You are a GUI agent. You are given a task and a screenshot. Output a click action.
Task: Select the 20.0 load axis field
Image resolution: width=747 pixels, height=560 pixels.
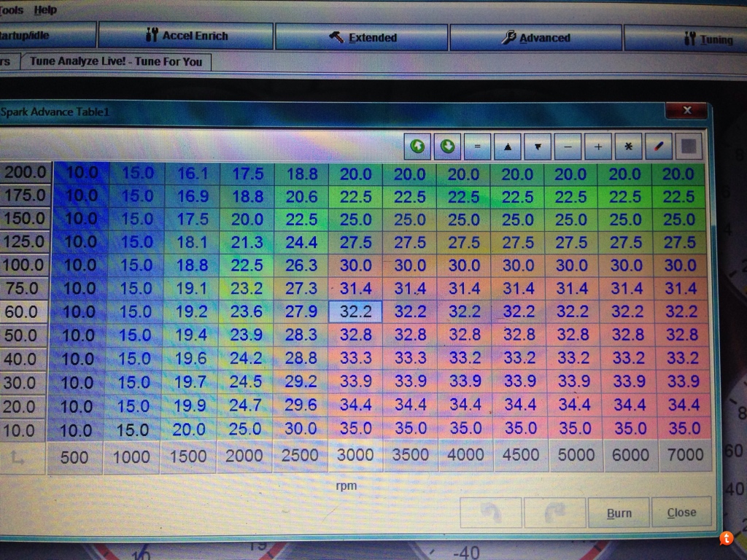tap(21, 406)
